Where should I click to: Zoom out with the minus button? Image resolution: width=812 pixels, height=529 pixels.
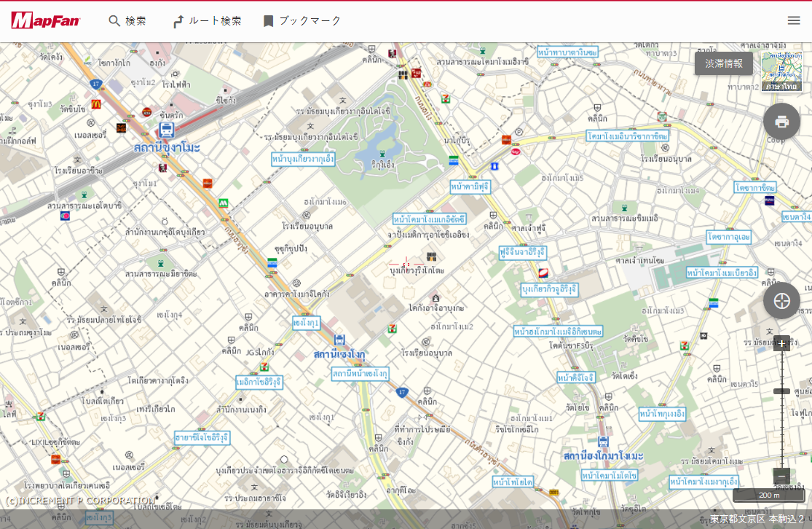781,476
